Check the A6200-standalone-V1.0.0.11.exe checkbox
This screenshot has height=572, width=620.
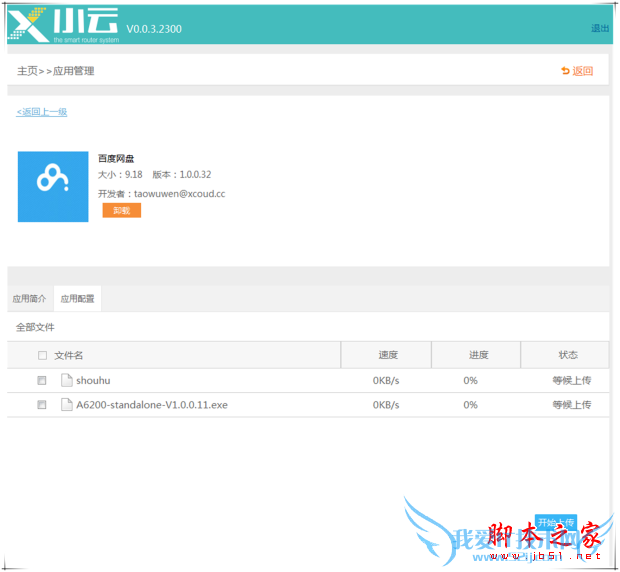(x=42, y=405)
